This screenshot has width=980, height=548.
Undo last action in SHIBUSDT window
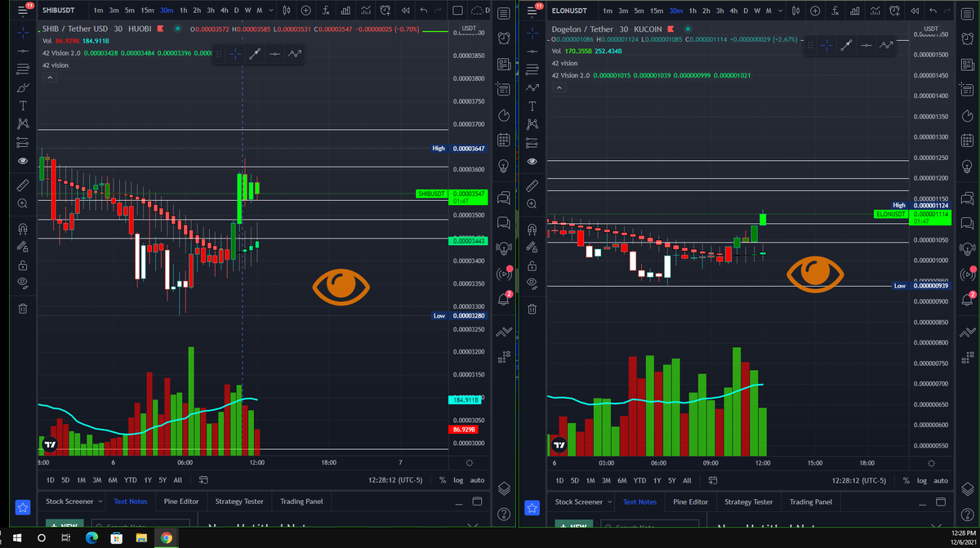424,11
